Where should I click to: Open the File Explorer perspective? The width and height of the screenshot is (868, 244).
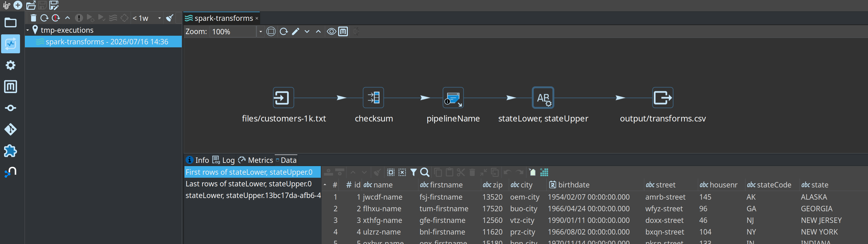(11, 22)
